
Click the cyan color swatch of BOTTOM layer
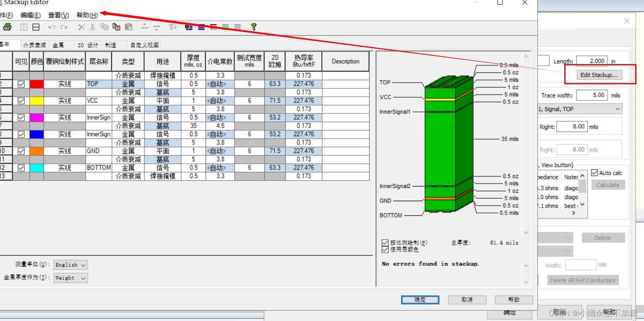[x=37, y=168]
